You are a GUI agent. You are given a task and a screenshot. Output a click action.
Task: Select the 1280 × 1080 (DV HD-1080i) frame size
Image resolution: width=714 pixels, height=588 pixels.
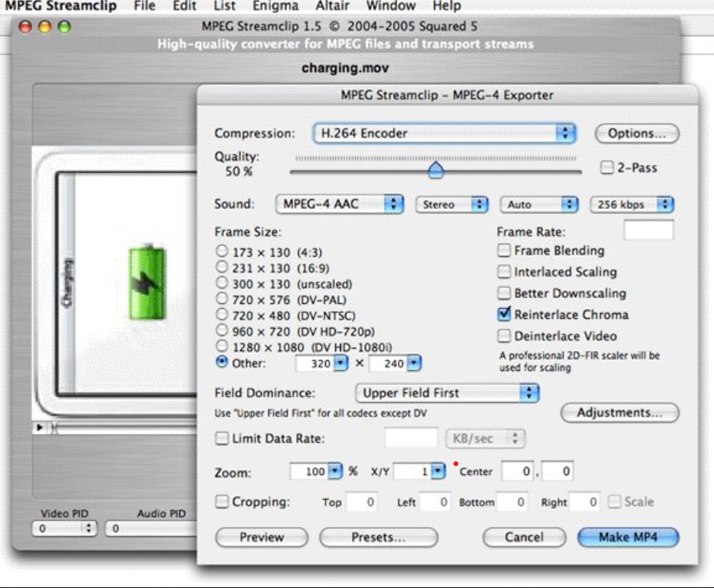pyautogui.click(x=222, y=346)
